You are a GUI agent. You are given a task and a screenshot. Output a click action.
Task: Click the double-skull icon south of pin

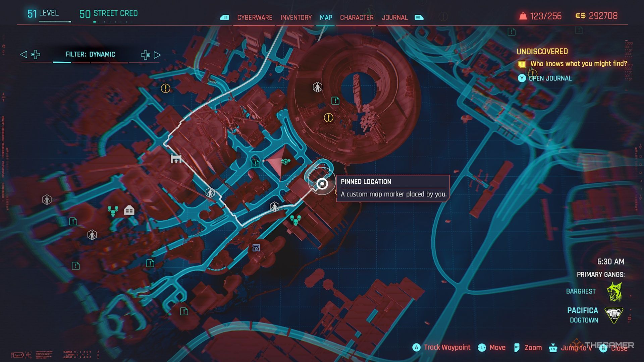[296, 220]
